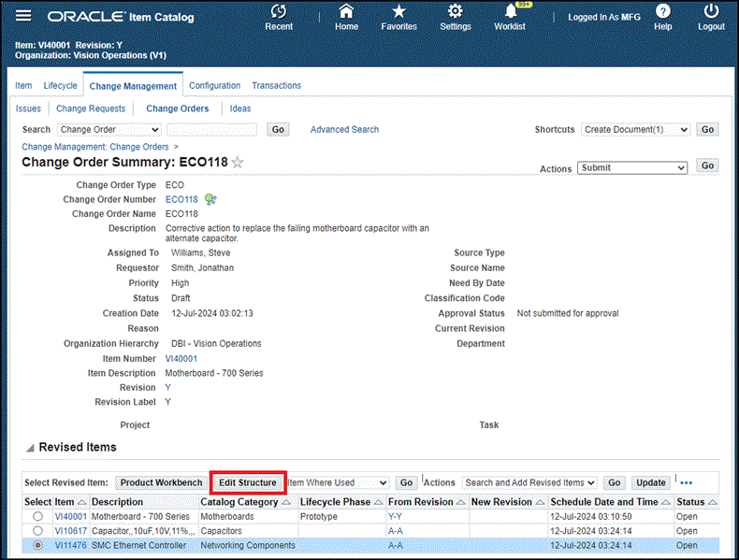This screenshot has width=739, height=560.
Task: Open the Change Orders subtab
Action: click(x=178, y=108)
